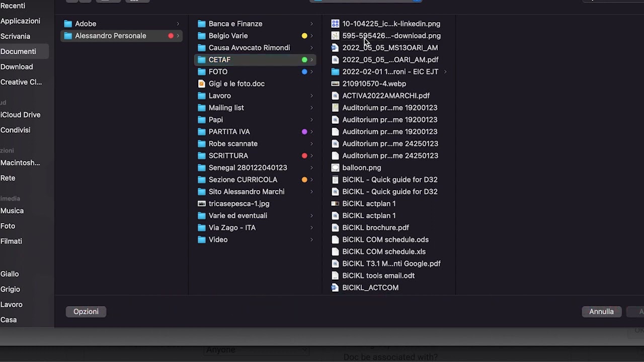The image size is (644, 362).
Task: Click the green tag dot on CETAF
Action: 304,60
